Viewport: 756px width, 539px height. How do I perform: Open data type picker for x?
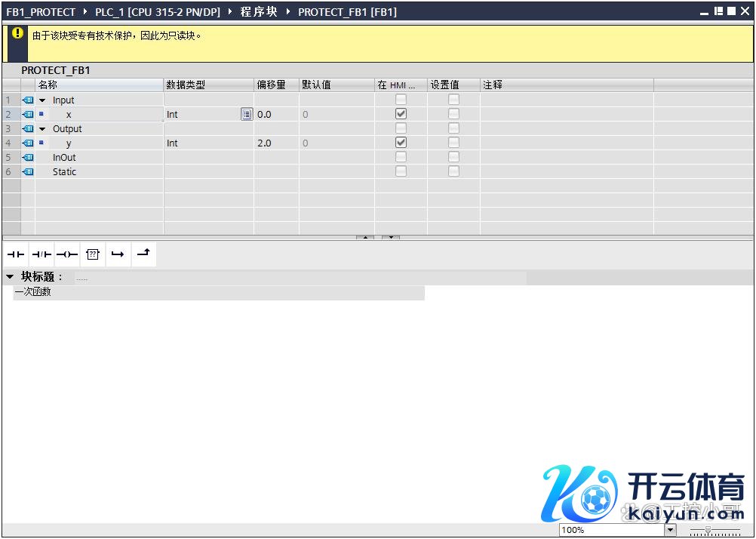[246, 114]
